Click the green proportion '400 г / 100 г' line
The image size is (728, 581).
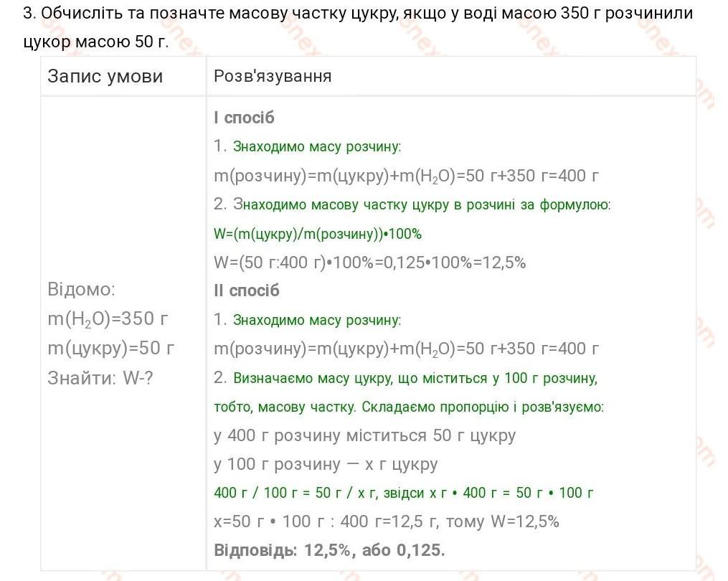pos(404,493)
